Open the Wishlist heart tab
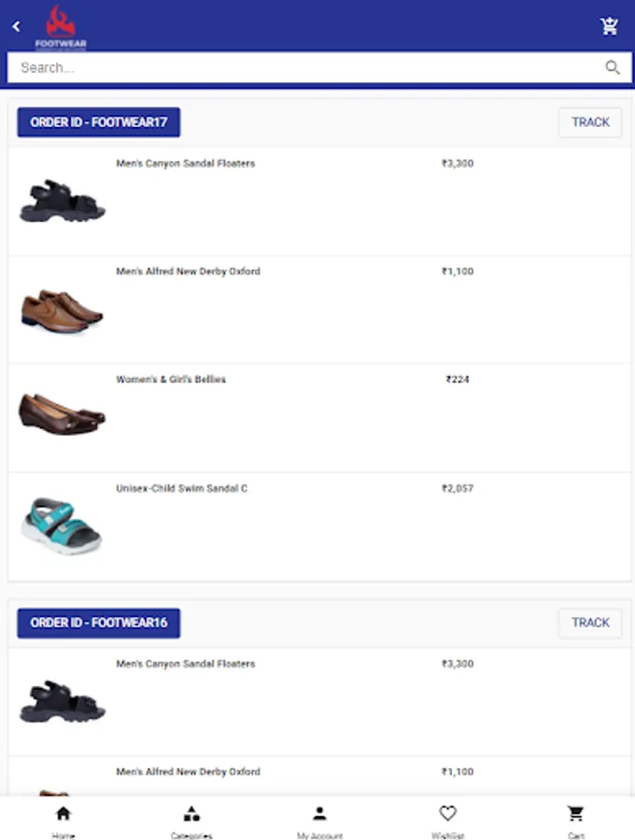This screenshot has height=840, width=635. pos(447,819)
